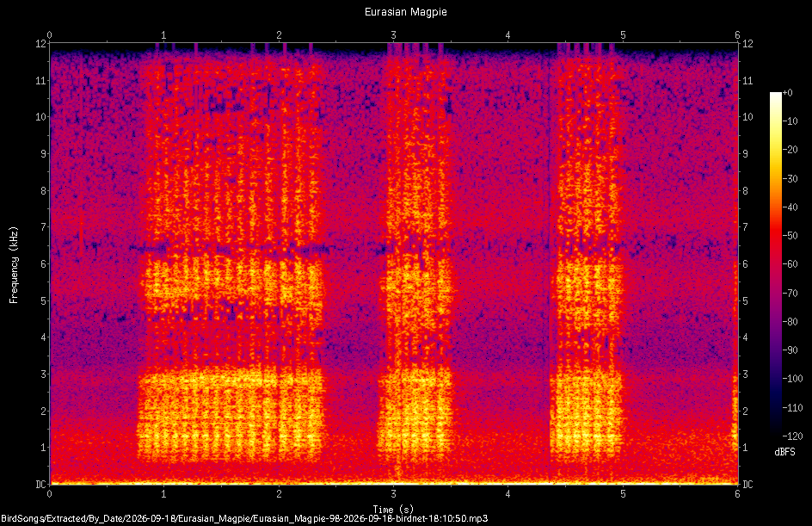812x526 pixels.
Task: Click the "1" kHz tick on the right frequency axis
Action: coord(746,448)
